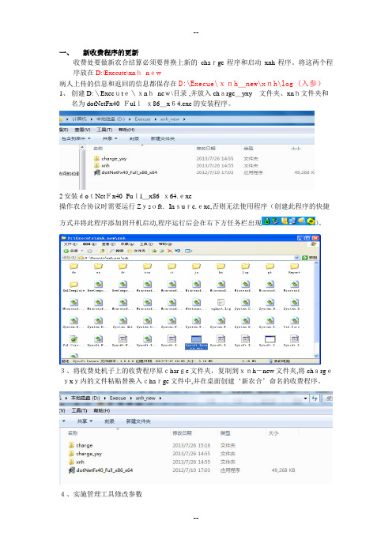Expand address bar dropdown in XP window
Image resolution: width=392 pixels, height=555 pixels.
[x=297, y=257]
